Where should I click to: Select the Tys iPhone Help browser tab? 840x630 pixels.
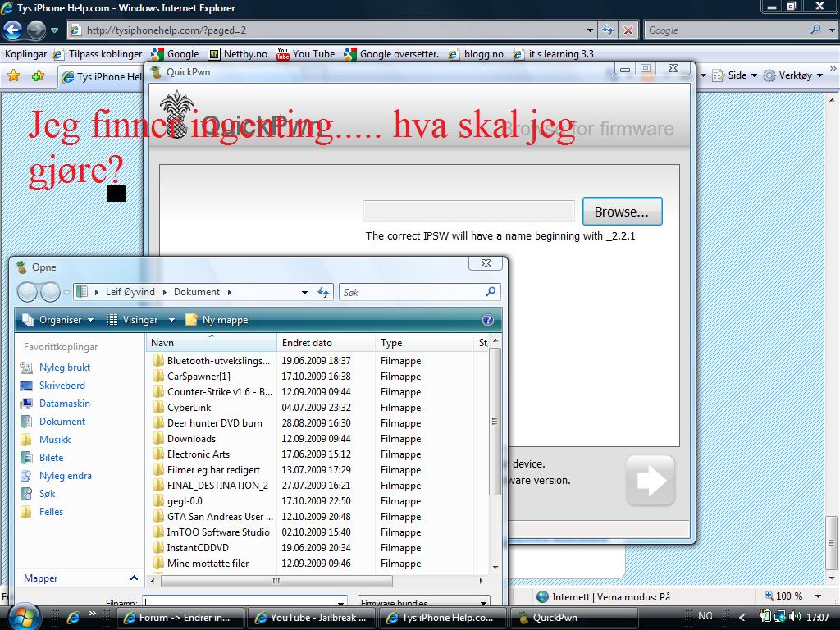[x=102, y=77]
